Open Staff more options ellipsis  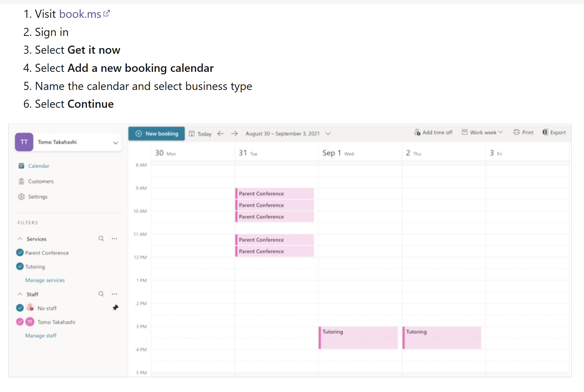pyautogui.click(x=115, y=294)
